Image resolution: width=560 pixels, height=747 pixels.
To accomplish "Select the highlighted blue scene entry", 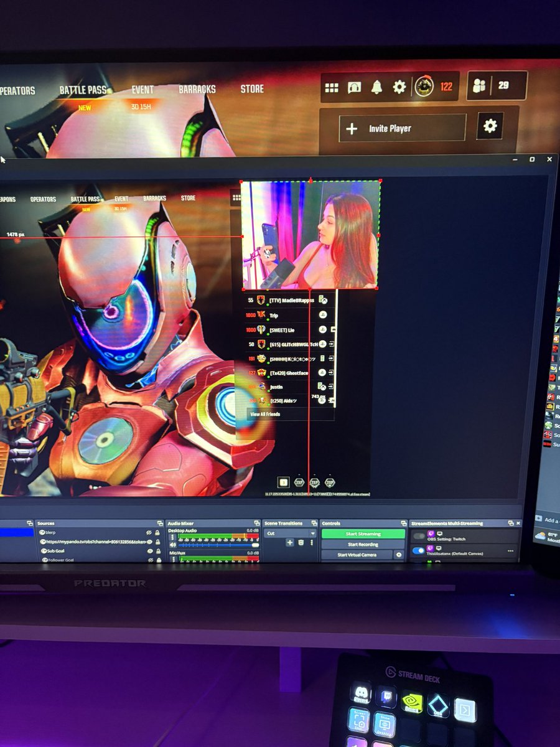I will point(17,532).
